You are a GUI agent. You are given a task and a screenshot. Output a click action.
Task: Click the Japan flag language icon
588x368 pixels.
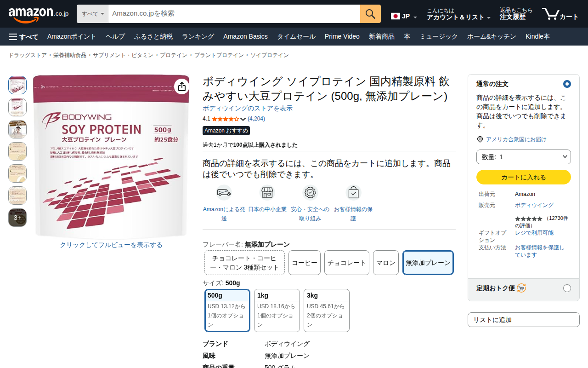(x=395, y=16)
